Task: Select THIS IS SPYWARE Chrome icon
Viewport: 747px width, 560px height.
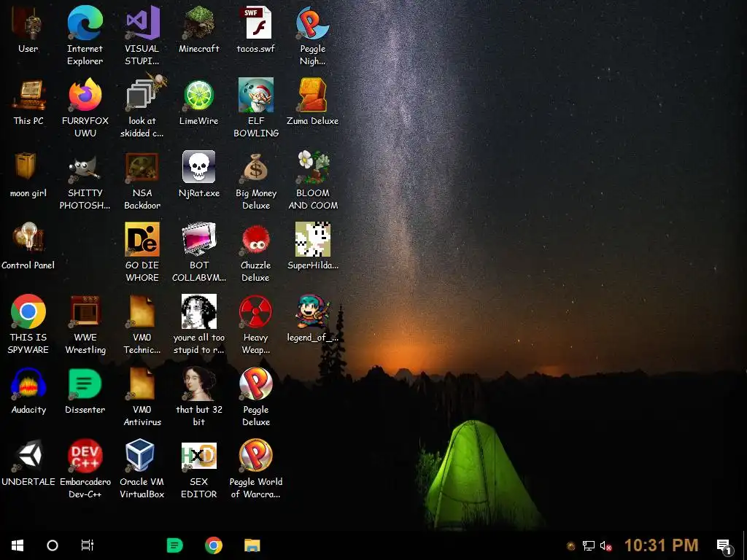Action: (x=28, y=311)
